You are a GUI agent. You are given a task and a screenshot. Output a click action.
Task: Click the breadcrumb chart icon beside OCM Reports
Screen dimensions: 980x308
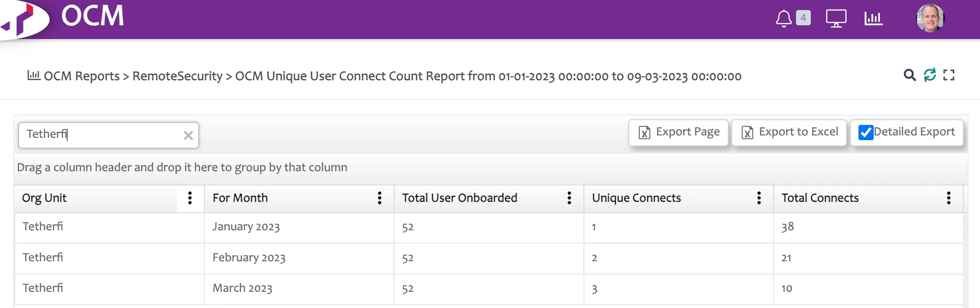(x=33, y=75)
